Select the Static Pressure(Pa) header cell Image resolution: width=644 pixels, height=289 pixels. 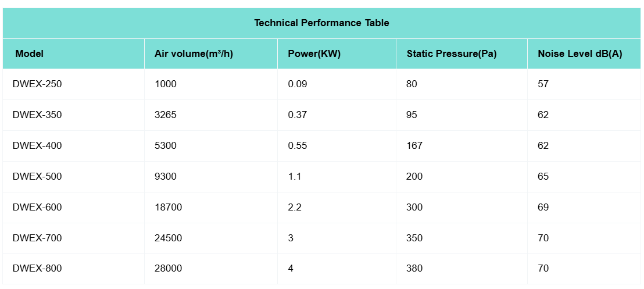click(x=452, y=54)
